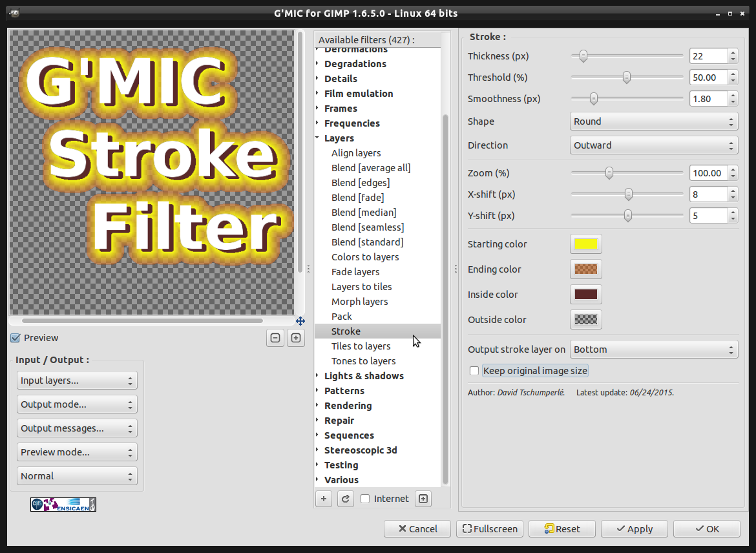This screenshot has width=756, height=553.
Task: Click the expand filter list icon
Action: pos(423,499)
